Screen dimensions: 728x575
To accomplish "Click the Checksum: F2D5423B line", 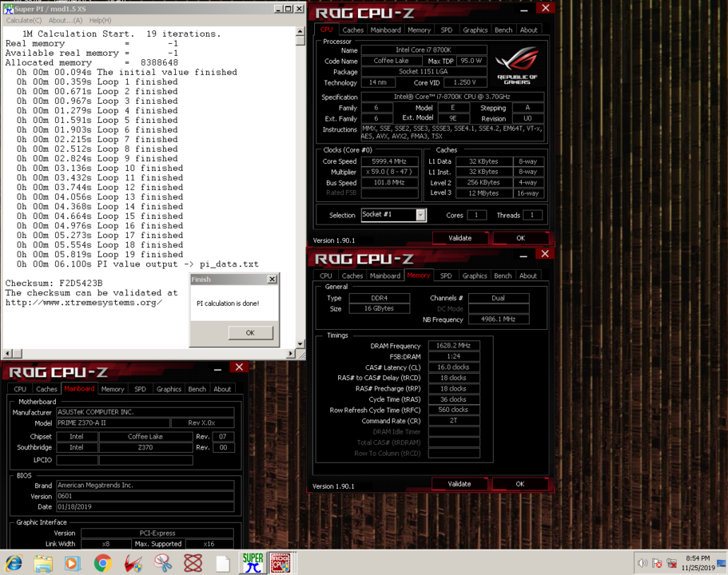I will (54, 283).
